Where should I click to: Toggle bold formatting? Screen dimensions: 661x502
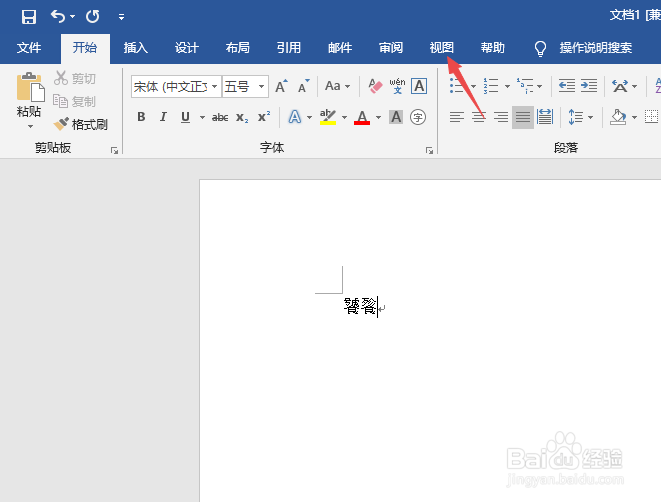pyautogui.click(x=141, y=117)
